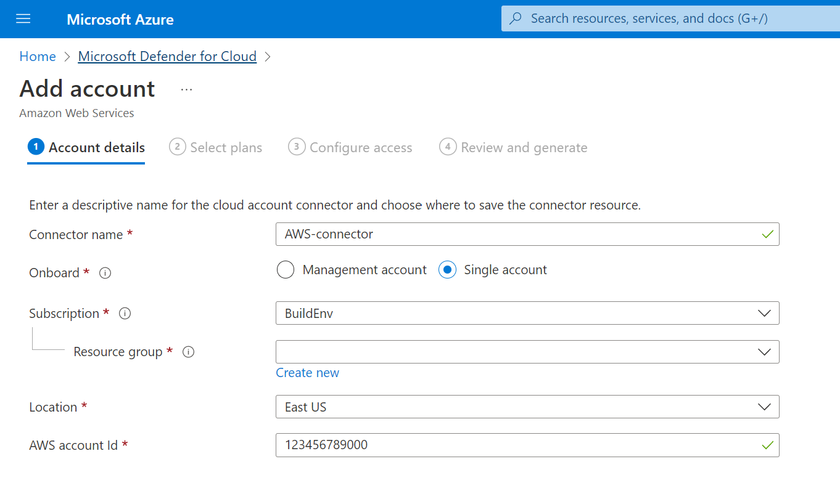Viewport: 840px width, 504px height.
Task: Go to the Select plans step
Action: [x=216, y=148]
